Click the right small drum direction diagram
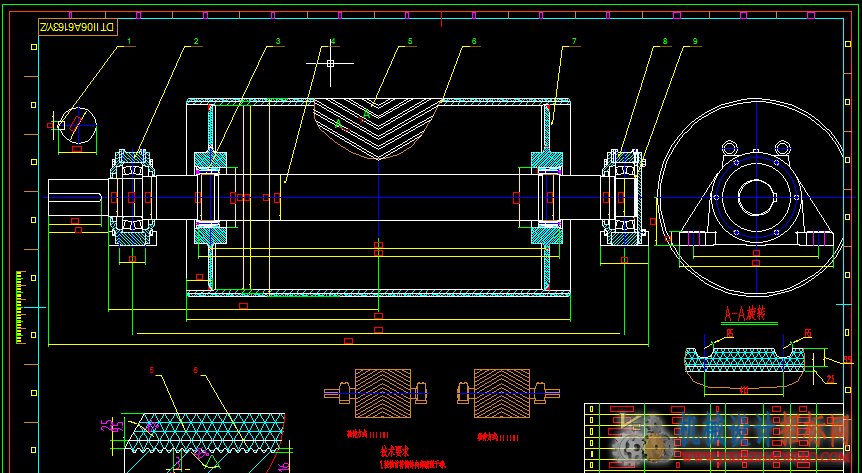862x473 pixels. coord(502,392)
